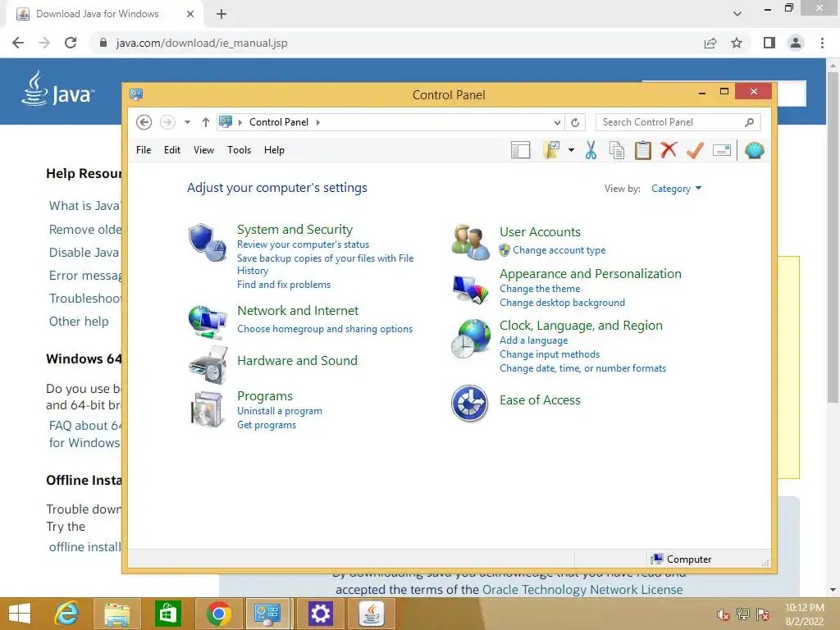Click the orange checkmark toolbar icon
The width and height of the screenshot is (840, 630).
695,150
